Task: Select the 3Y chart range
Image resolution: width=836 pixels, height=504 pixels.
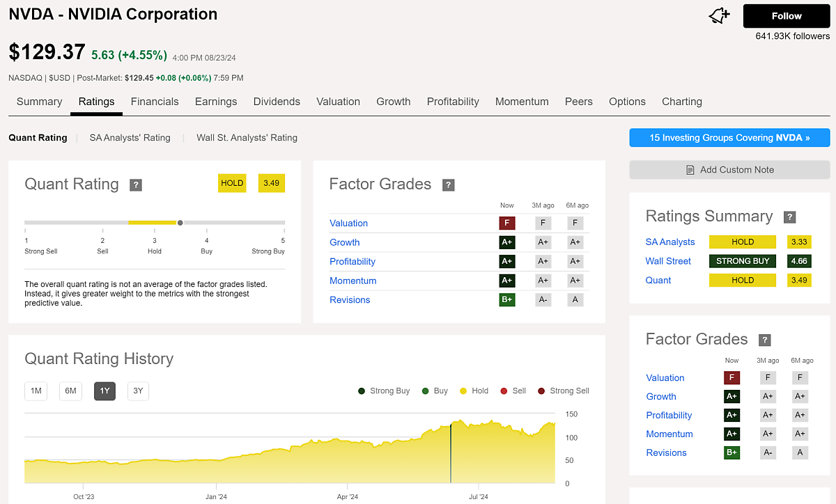Action: 138,391
